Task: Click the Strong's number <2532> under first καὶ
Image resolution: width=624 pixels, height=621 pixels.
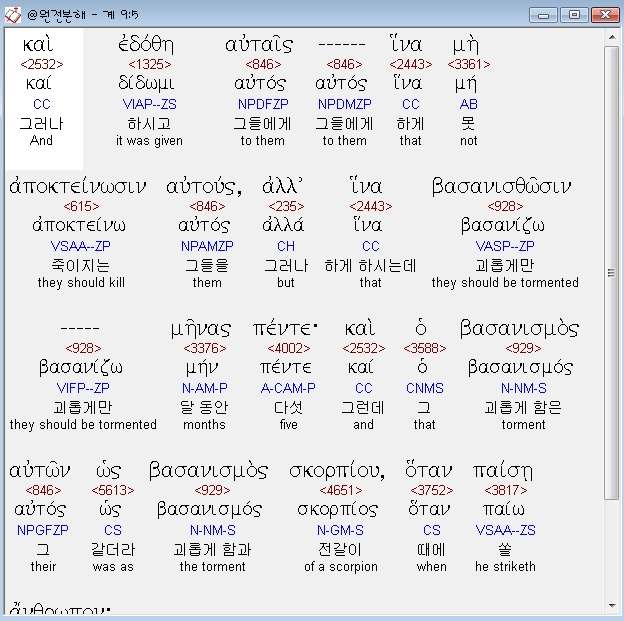Action: tap(42, 64)
